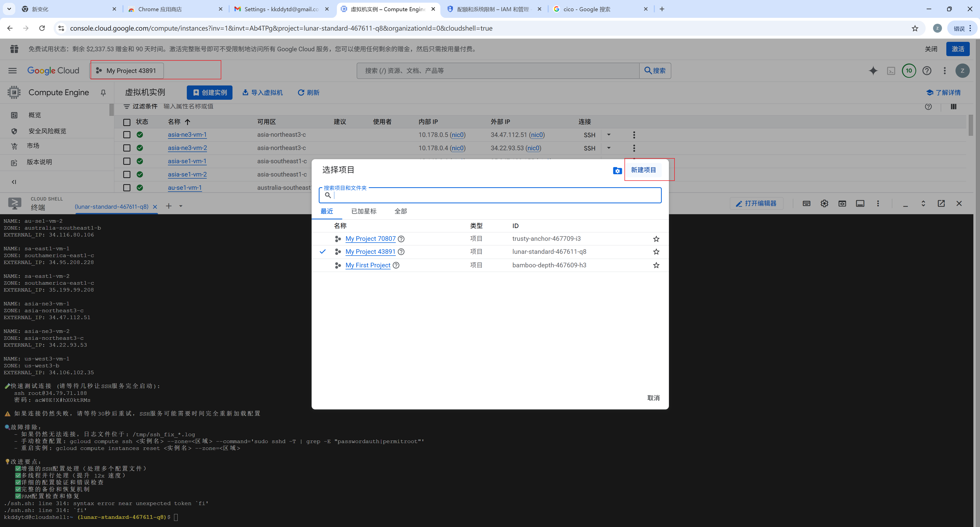
Task: Star My Project 43891
Action: point(656,252)
